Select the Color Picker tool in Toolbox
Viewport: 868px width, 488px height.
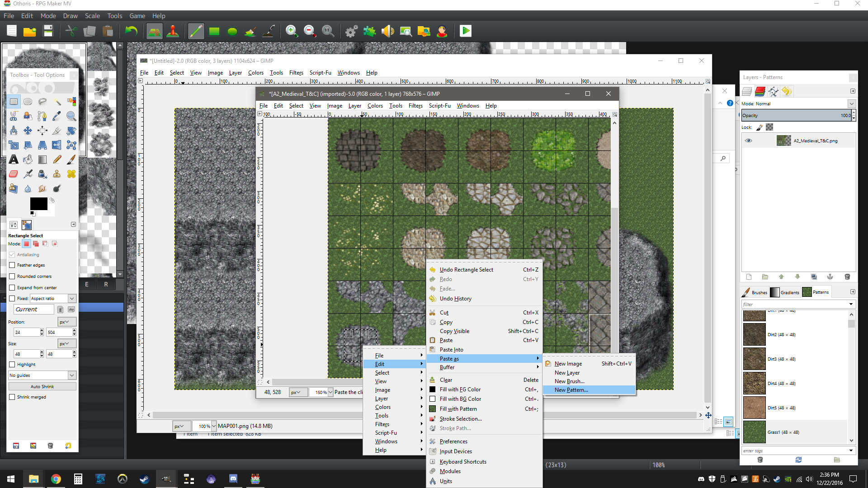57,116
